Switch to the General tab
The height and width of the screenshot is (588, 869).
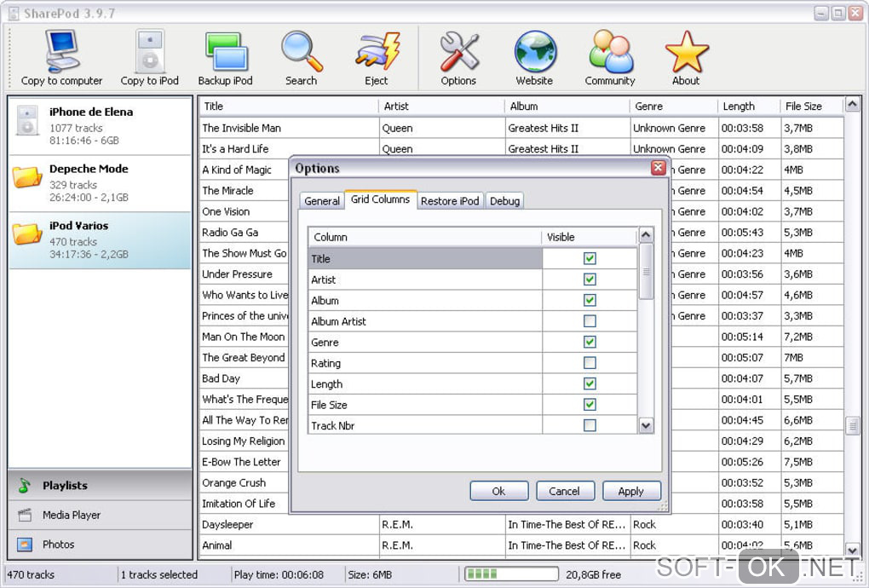[x=322, y=201]
